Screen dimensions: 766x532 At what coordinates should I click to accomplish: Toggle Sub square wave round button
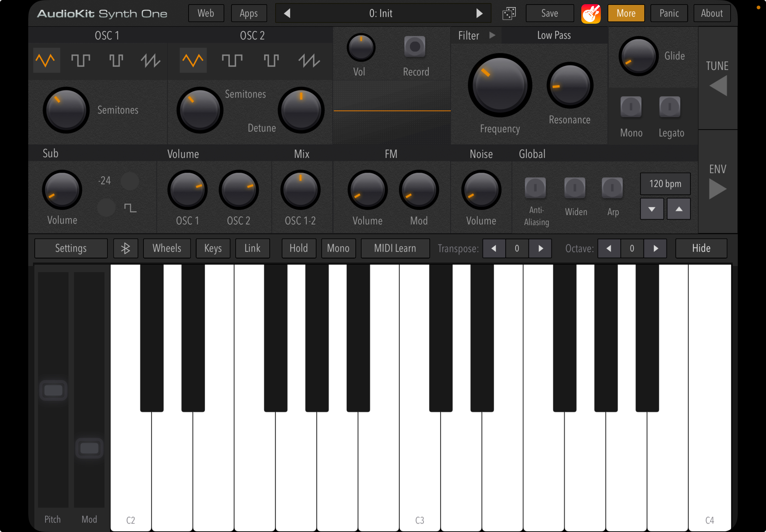106,208
